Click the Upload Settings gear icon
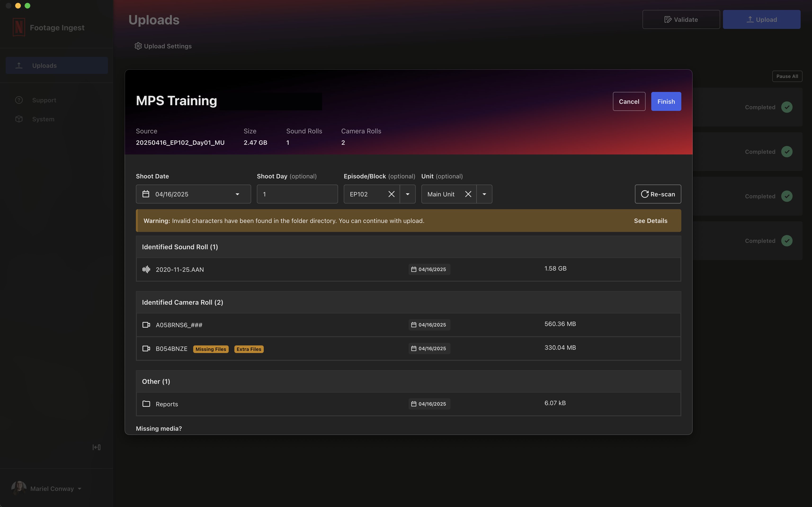Viewport: 812px width, 507px height. pos(138,46)
